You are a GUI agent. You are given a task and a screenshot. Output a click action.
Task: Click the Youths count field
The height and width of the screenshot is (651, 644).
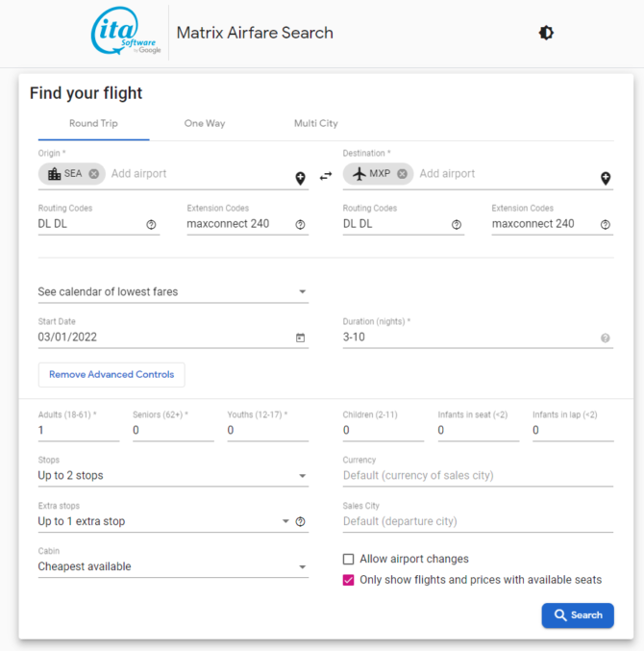pos(268,430)
